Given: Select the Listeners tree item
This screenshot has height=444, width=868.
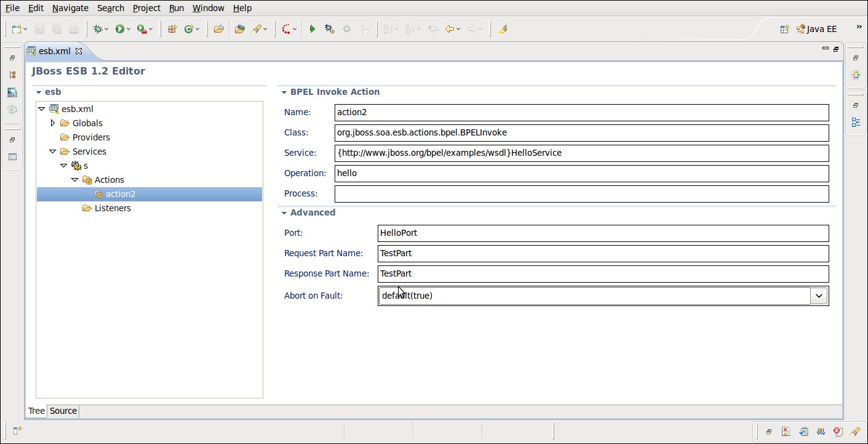Looking at the screenshot, I should tap(113, 208).
